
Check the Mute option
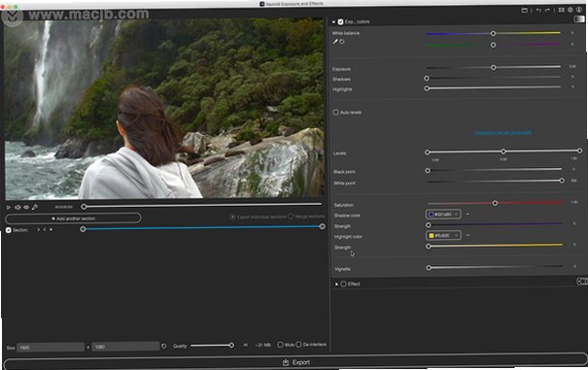coord(280,345)
